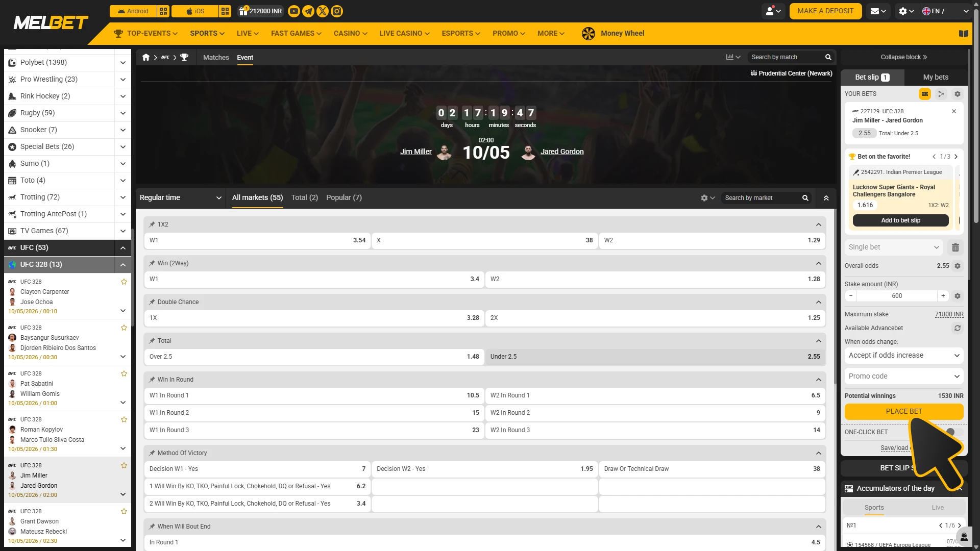Collapse the Total market section
The image size is (980, 551).
coord(819,341)
